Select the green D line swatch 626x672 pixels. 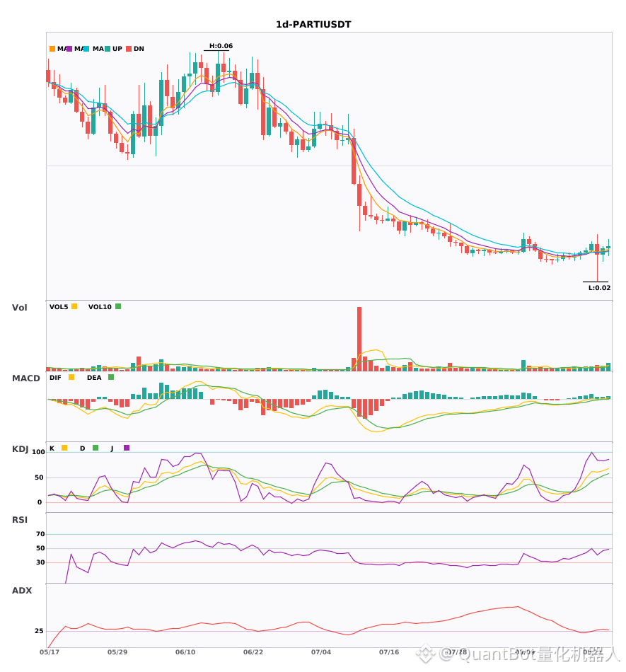tap(95, 448)
